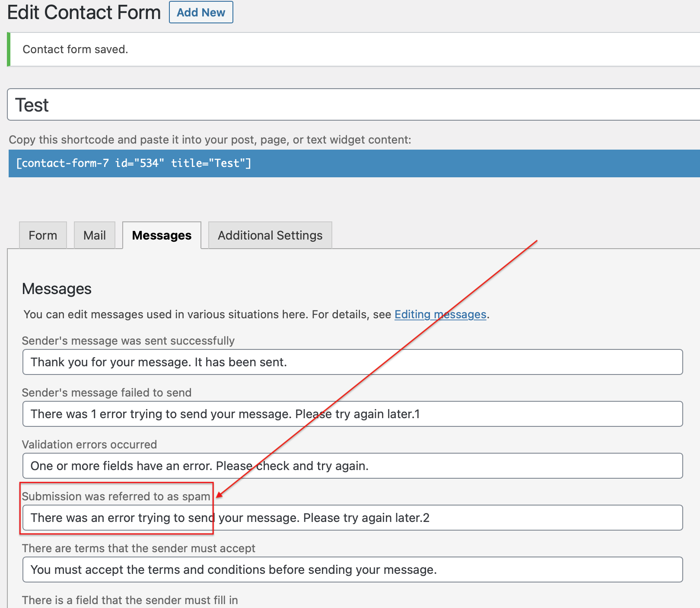The image size is (700, 608).
Task: Click the 'Contact form saved.' notice
Action: (x=76, y=49)
